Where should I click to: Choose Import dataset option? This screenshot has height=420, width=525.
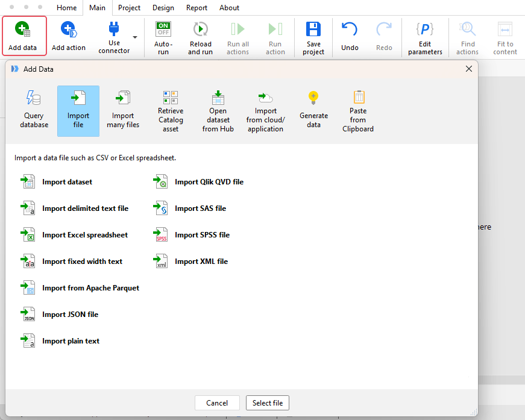click(57, 182)
